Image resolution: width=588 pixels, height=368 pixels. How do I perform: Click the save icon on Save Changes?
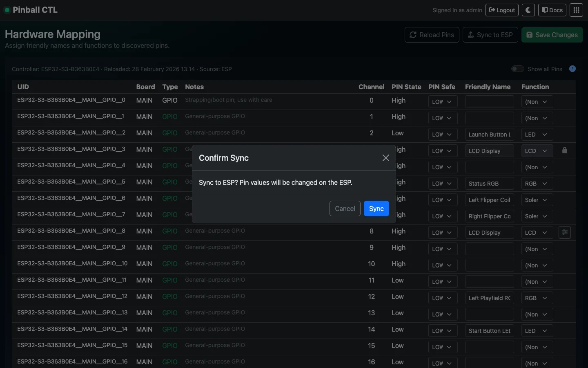click(530, 35)
